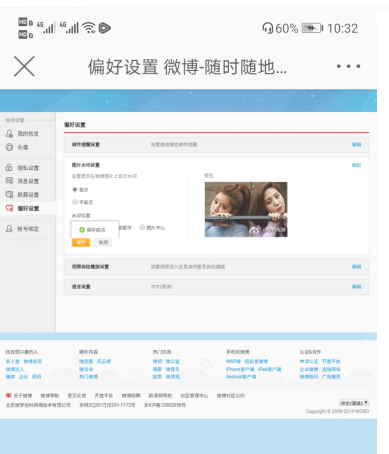Select the 显示 watermark radio button
The width and height of the screenshot is (389, 454).
coord(75,189)
